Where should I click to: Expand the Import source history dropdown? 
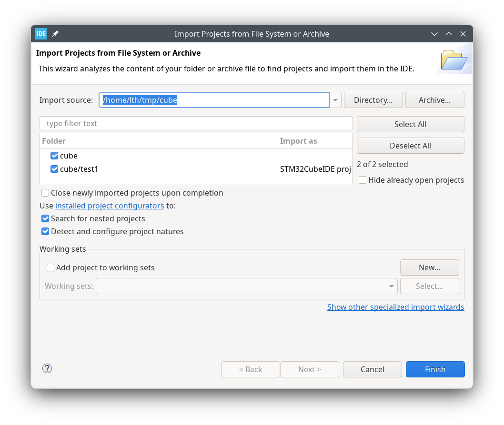[335, 100]
